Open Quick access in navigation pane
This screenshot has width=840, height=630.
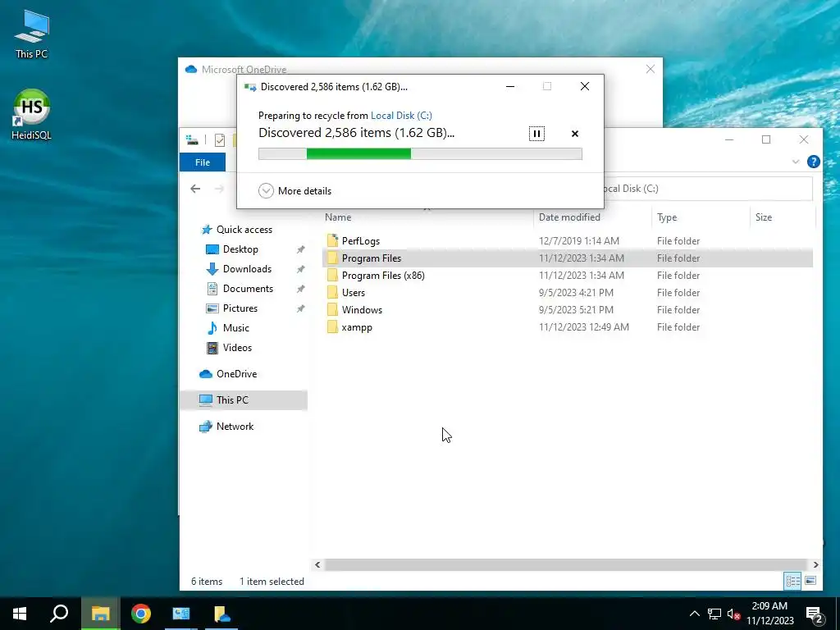(244, 230)
